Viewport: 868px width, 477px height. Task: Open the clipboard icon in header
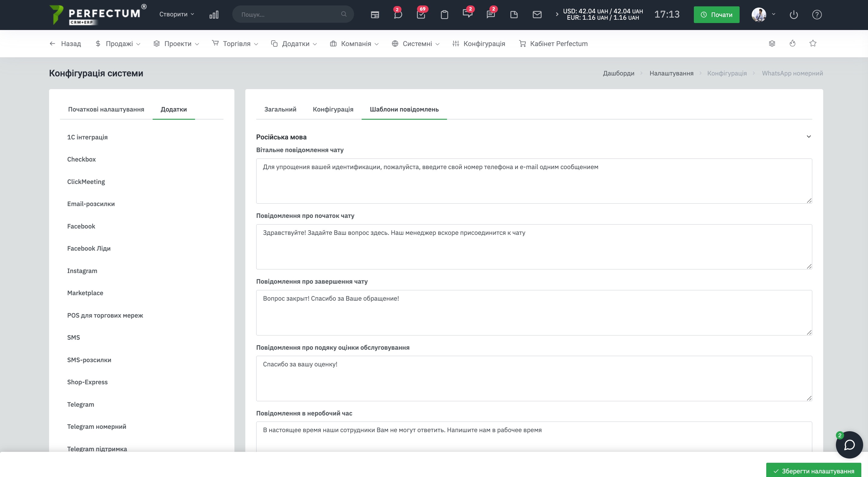444,15
